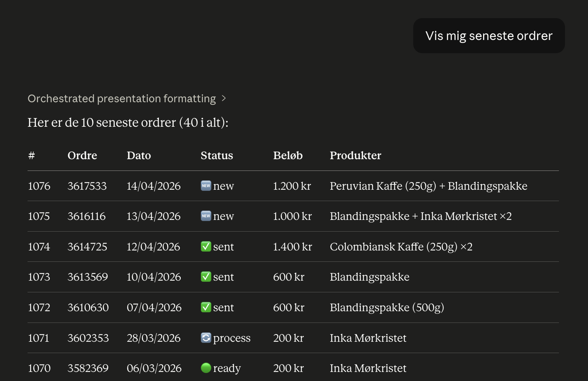The image size is (588, 381).
Task: Click the 1.400 kr amount cell
Action: [x=292, y=247]
